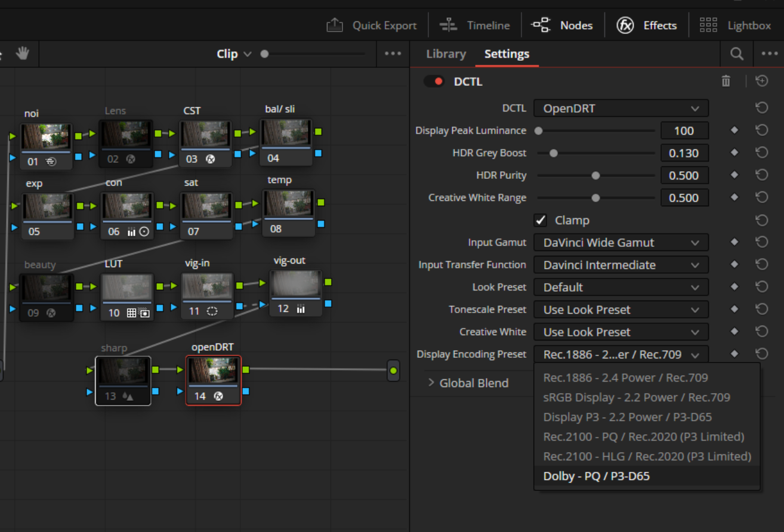
Task: Toggle the DCTL effect enable switch
Action: coord(434,82)
